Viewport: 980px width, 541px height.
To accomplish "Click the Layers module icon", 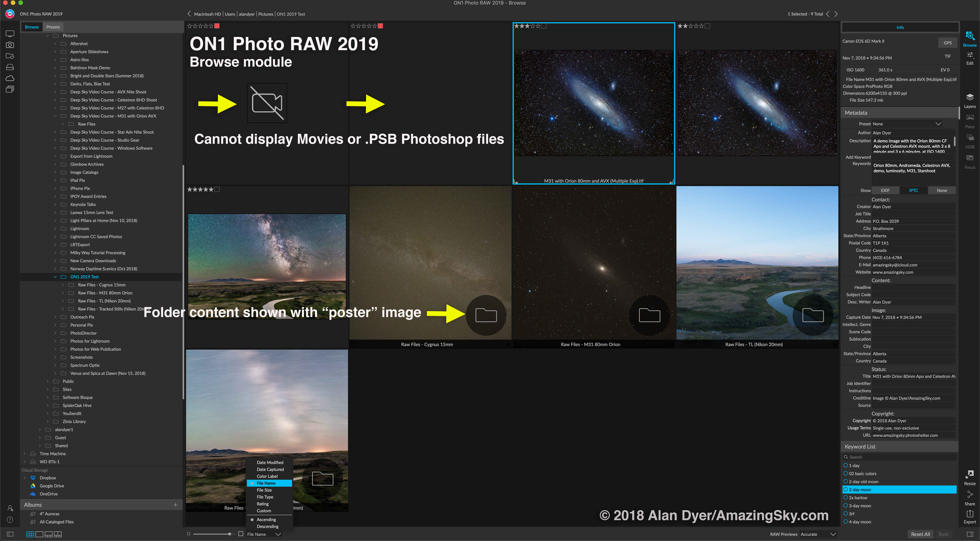I will (x=970, y=100).
